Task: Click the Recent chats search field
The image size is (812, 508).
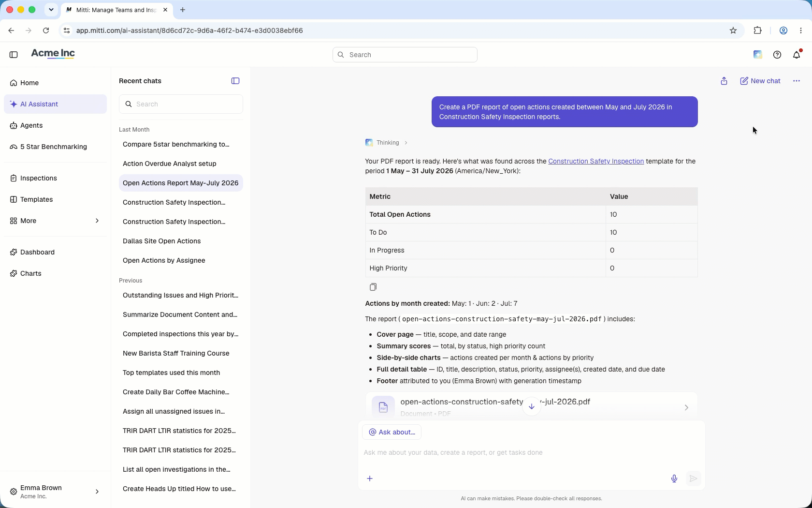Action: pyautogui.click(x=181, y=104)
